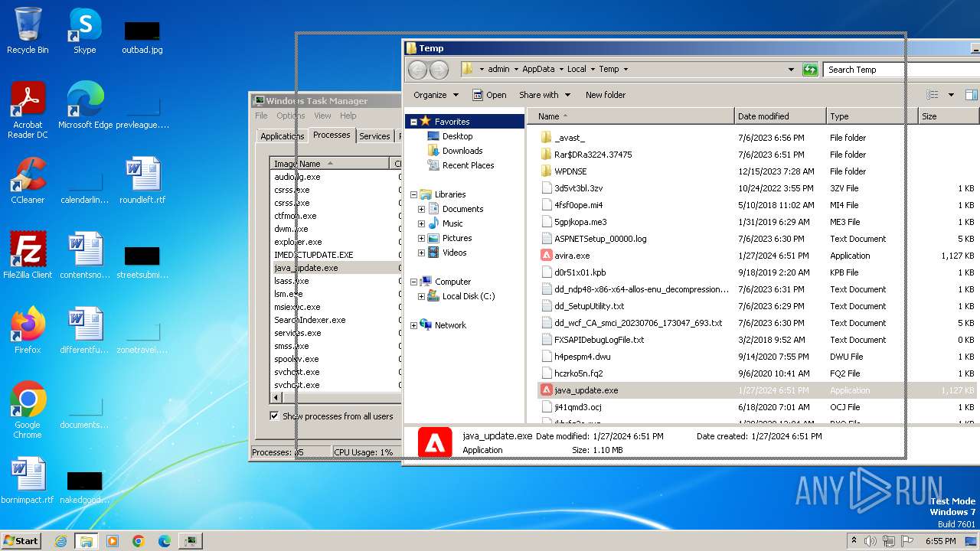Viewport: 980px width, 551px height.
Task: Click the Start button
Action: point(21,541)
